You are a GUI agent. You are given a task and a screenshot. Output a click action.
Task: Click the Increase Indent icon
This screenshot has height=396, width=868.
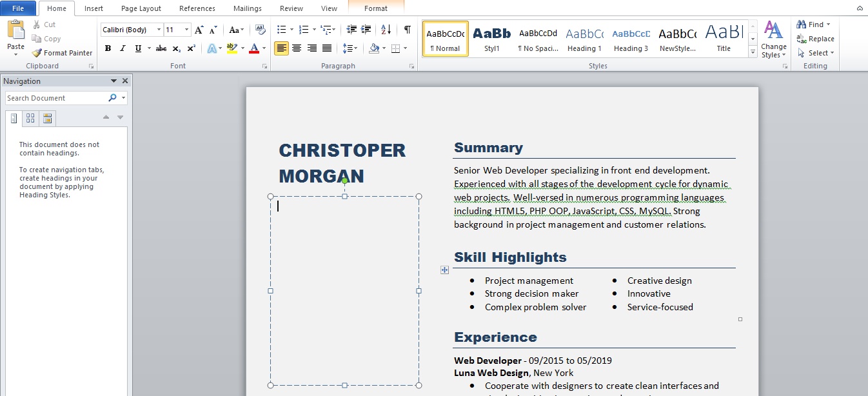pyautogui.click(x=365, y=28)
